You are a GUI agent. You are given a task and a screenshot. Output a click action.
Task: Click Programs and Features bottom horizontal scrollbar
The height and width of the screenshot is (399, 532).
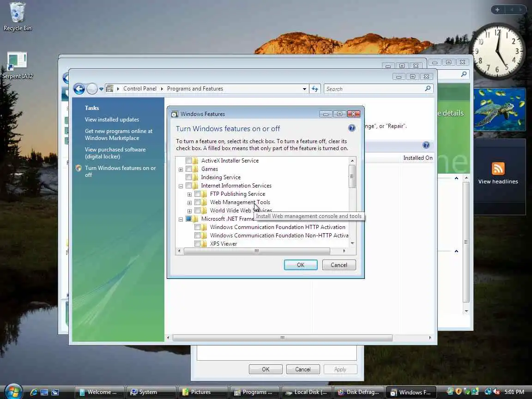[283, 338]
